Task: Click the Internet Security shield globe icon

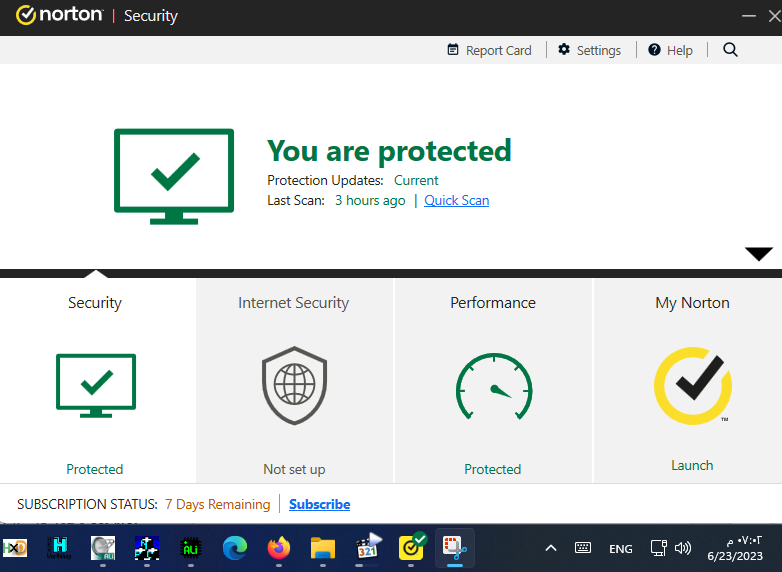Action: tap(294, 385)
